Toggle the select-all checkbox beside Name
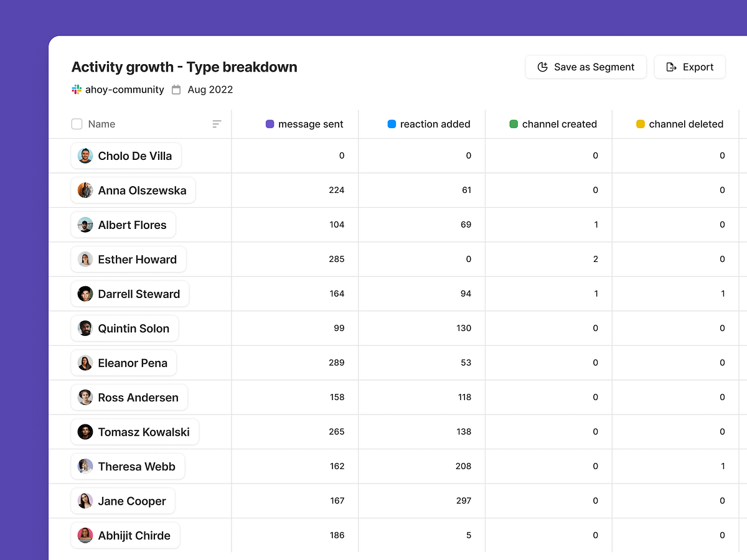 (77, 124)
